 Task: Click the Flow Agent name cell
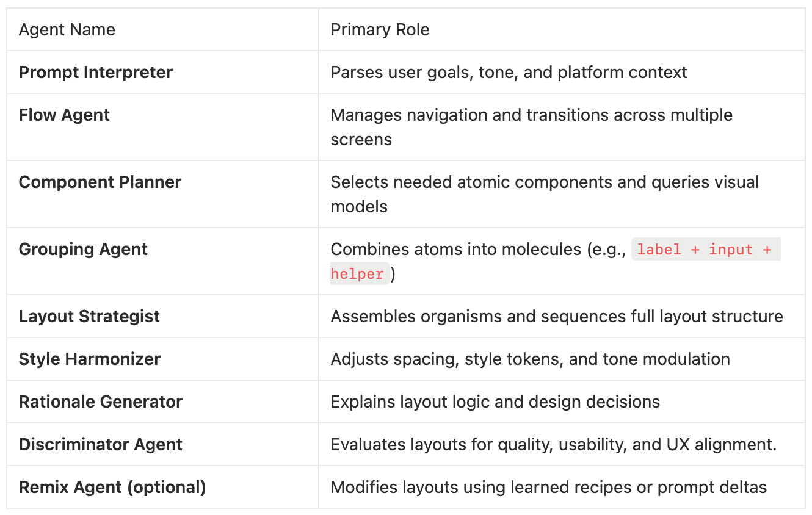[64, 115]
